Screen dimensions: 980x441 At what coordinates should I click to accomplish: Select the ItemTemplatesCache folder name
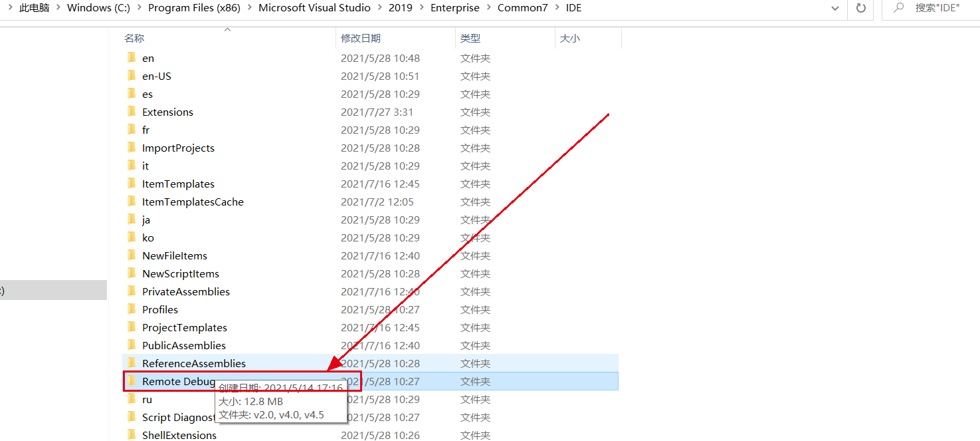(193, 202)
